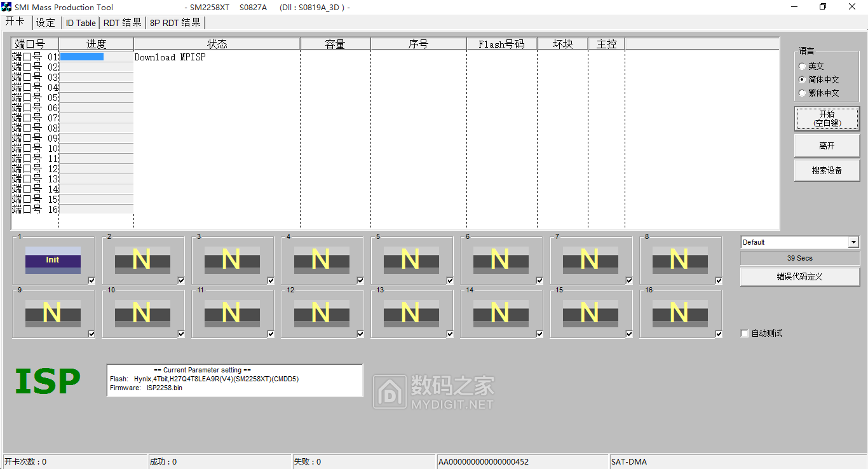
Task: Click the green ISP label
Action: pyautogui.click(x=48, y=381)
